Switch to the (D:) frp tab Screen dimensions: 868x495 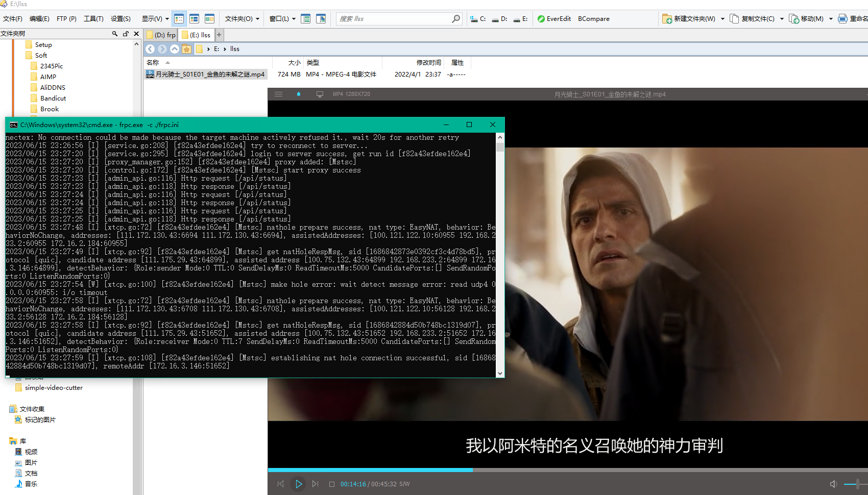tap(161, 35)
